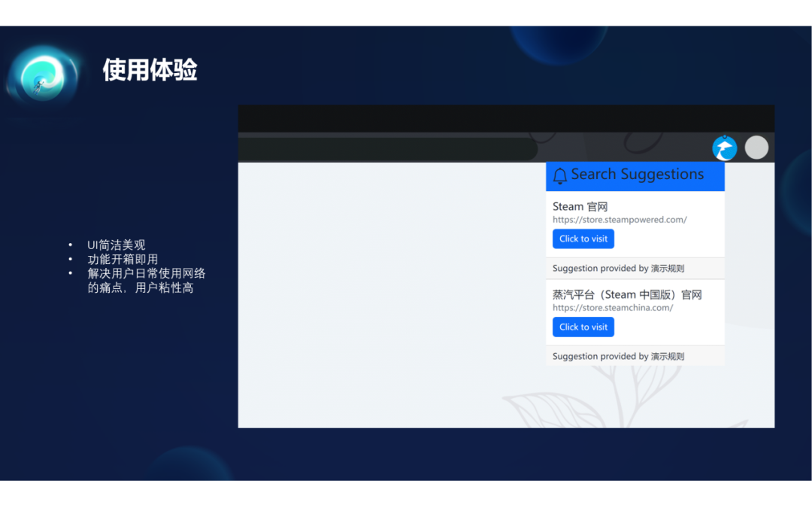The height and width of the screenshot is (508, 812).
Task: Open the store.steamchina.com URL link
Action: point(613,308)
